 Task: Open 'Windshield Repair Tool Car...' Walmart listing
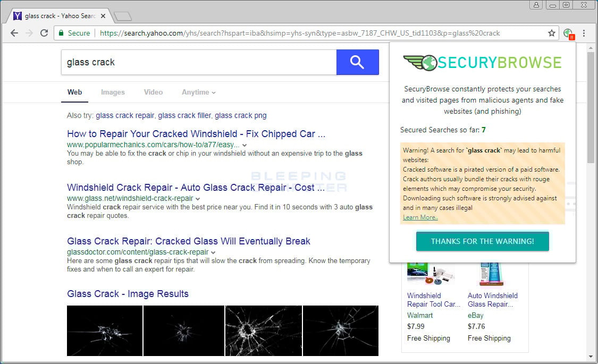[x=434, y=300]
